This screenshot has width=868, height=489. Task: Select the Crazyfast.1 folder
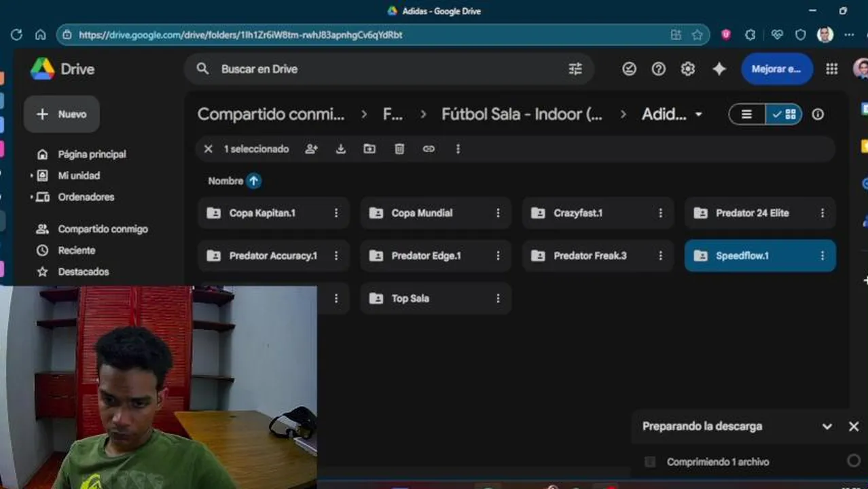point(598,213)
